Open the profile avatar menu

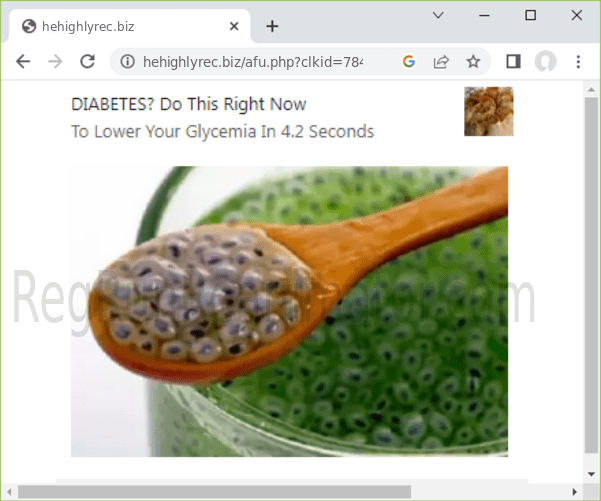pos(545,61)
